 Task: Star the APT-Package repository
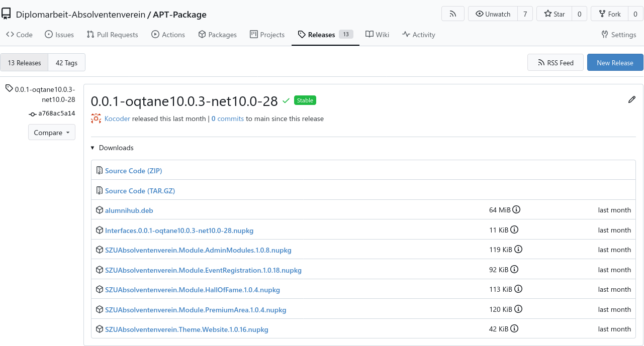coord(554,14)
